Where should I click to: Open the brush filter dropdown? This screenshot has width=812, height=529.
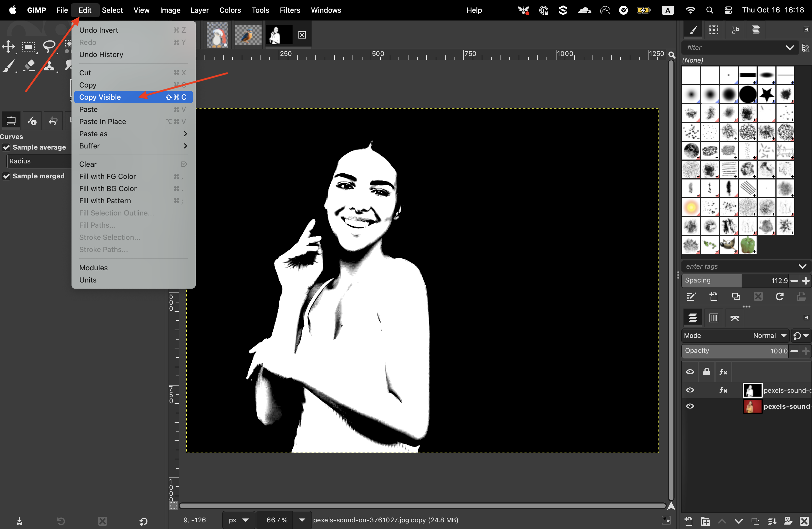[x=790, y=47]
